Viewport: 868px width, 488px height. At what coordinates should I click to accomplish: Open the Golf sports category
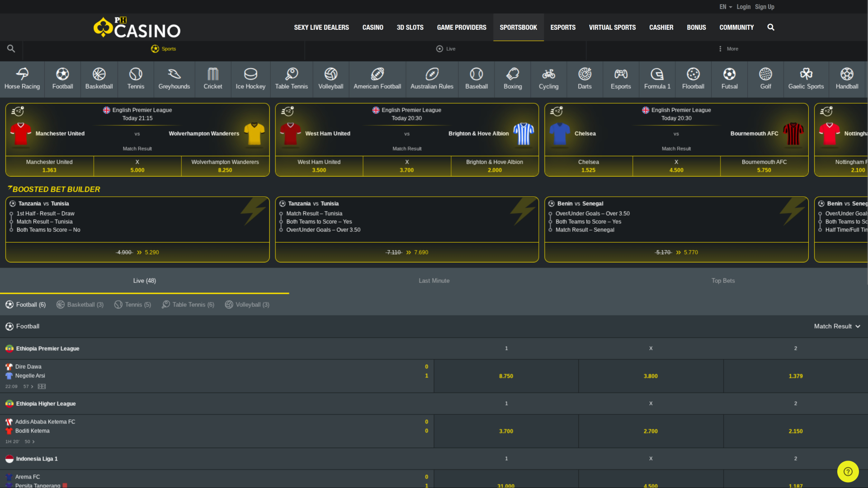[765, 79]
